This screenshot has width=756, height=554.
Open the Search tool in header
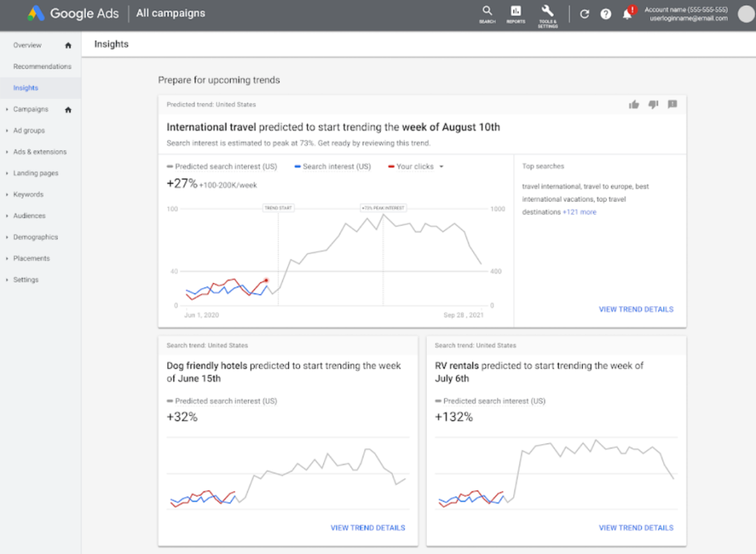coord(487,14)
